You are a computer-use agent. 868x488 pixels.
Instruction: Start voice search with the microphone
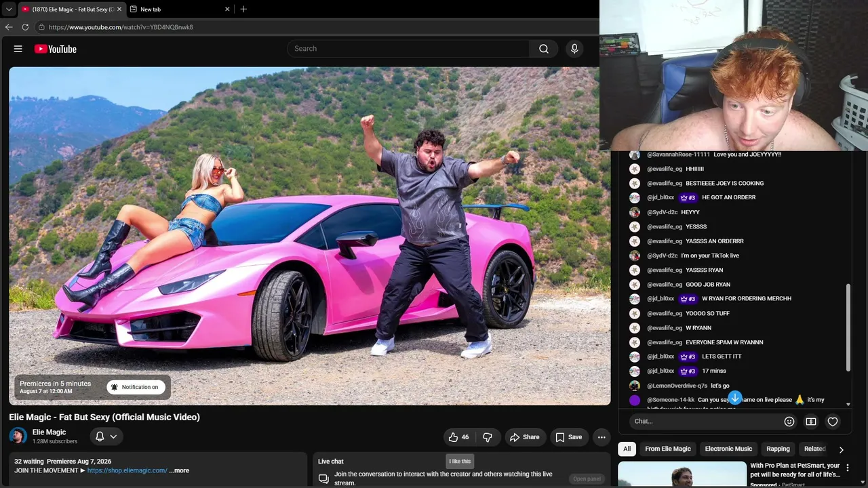(x=574, y=49)
